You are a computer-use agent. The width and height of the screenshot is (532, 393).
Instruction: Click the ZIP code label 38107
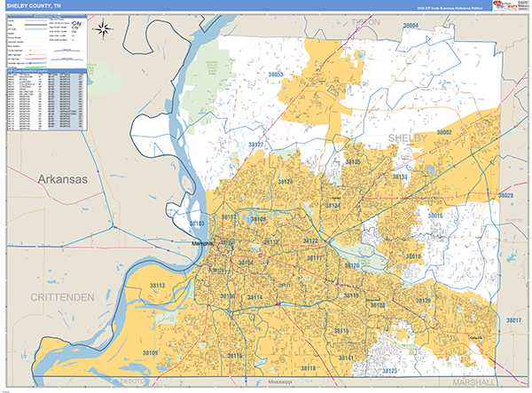[x=229, y=216]
